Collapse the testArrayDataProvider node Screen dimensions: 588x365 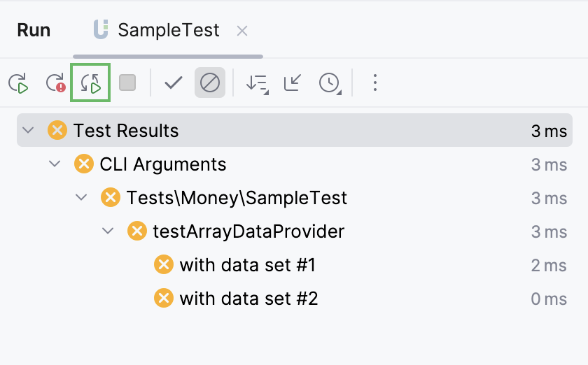click(108, 231)
